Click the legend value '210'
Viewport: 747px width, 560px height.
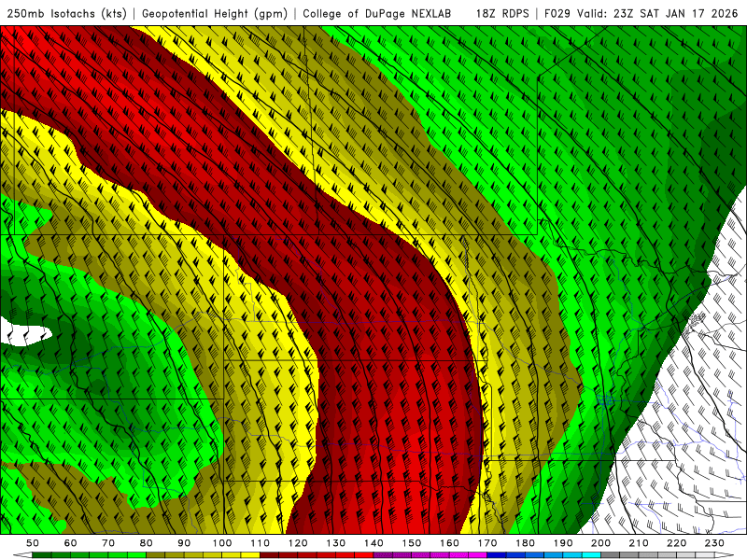pyautogui.click(x=639, y=543)
